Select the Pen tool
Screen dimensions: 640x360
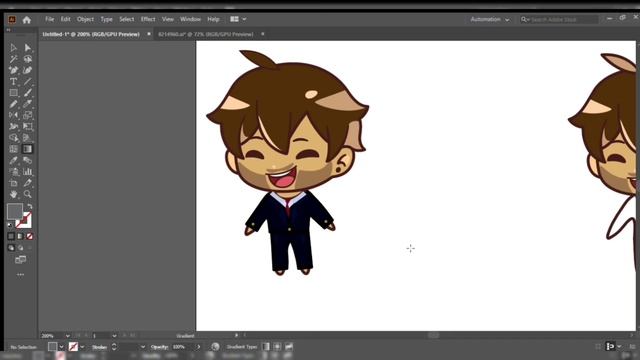[x=13, y=70]
